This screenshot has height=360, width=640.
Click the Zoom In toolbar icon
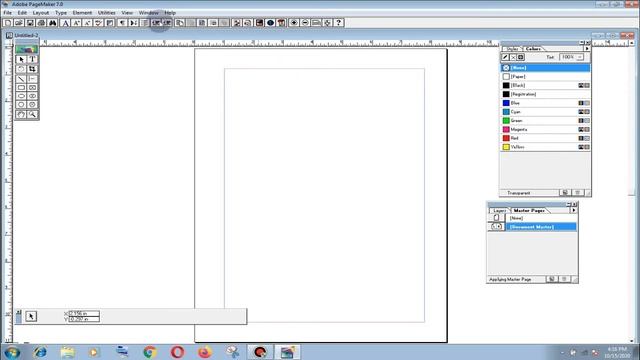(x=294, y=23)
